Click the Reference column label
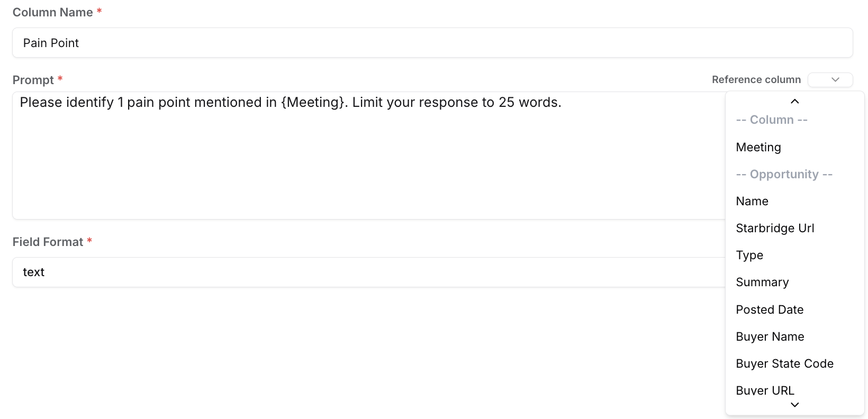The height and width of the screenshot is (419, 868). point(756,79)
